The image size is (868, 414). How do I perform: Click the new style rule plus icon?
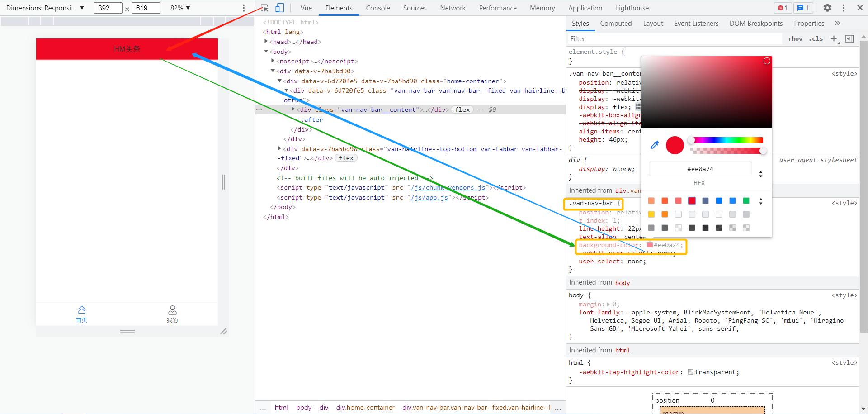(834, 39)
